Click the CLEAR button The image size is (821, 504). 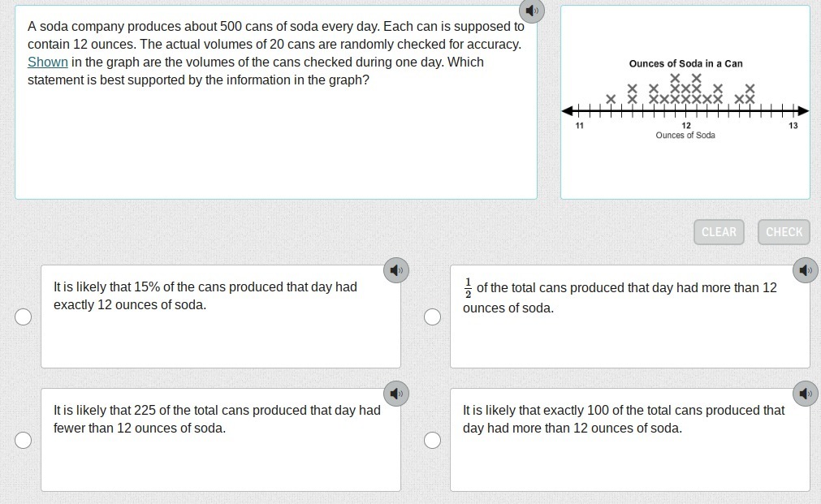[x=719, y=232]
